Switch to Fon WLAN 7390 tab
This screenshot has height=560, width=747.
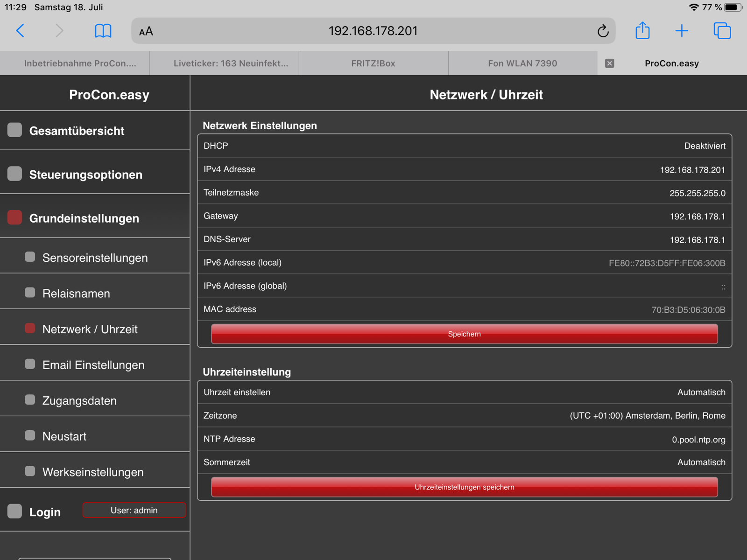point(523,63)
